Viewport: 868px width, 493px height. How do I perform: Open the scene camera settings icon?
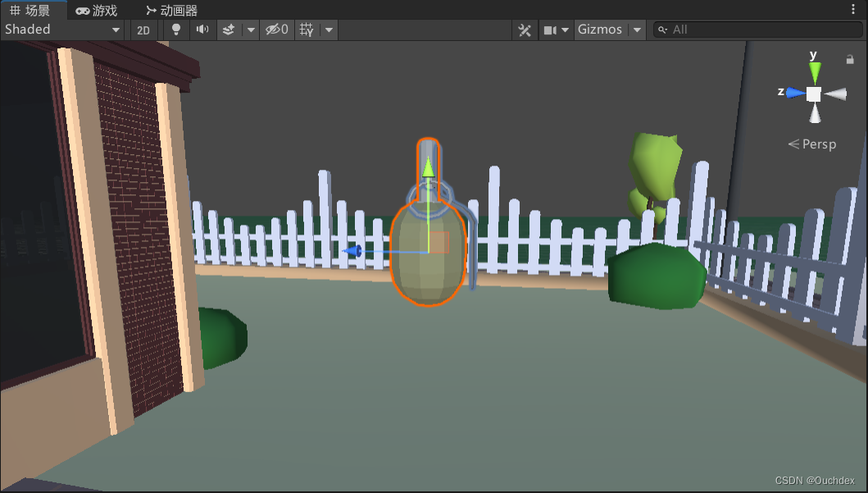tap(550, 30)
